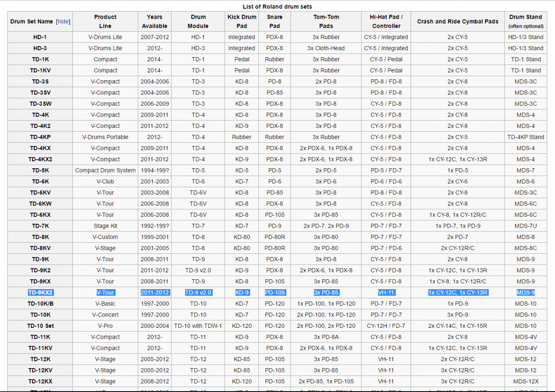This screenshot has height=392, width=555.
Task: Select the TD-3S drum set name cell
Action: [40, 82]
